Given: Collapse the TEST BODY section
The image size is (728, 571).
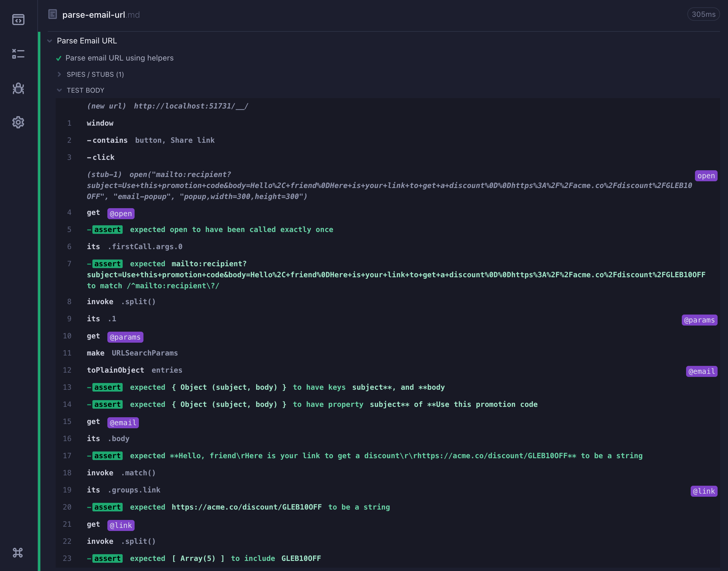Looking at the screenshot, I should click(x=85, y=90).
